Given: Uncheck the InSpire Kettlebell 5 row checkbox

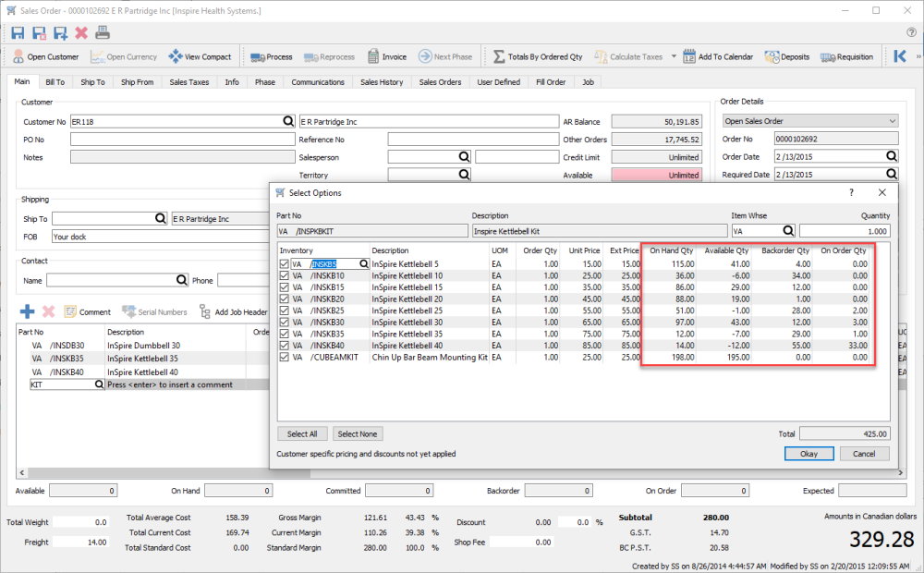Looking at the screenshot, I should point(285,264).
